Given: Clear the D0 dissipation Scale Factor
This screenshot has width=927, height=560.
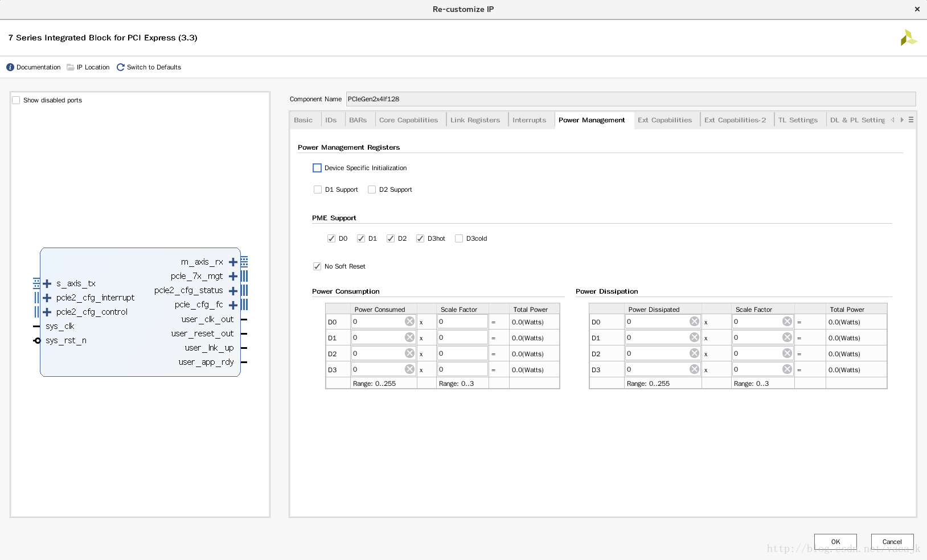Looking at the screenshot, I should pyautogui.click(x=787, y=322).
